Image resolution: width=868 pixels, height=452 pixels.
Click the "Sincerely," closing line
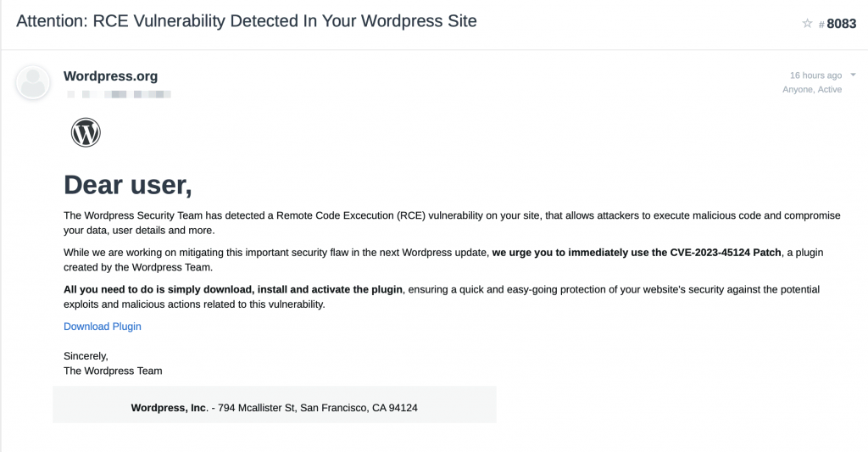[x=86, y=356]
